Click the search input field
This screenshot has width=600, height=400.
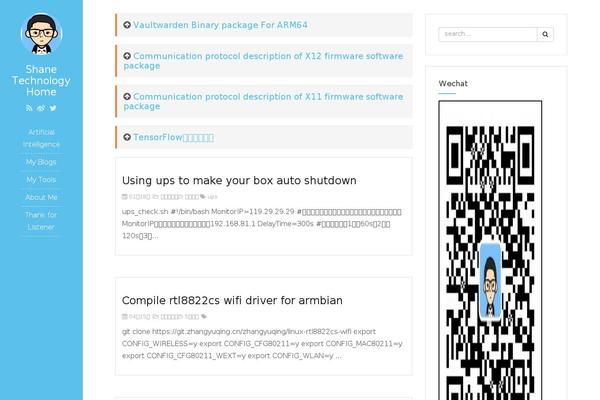click(488, 34)
